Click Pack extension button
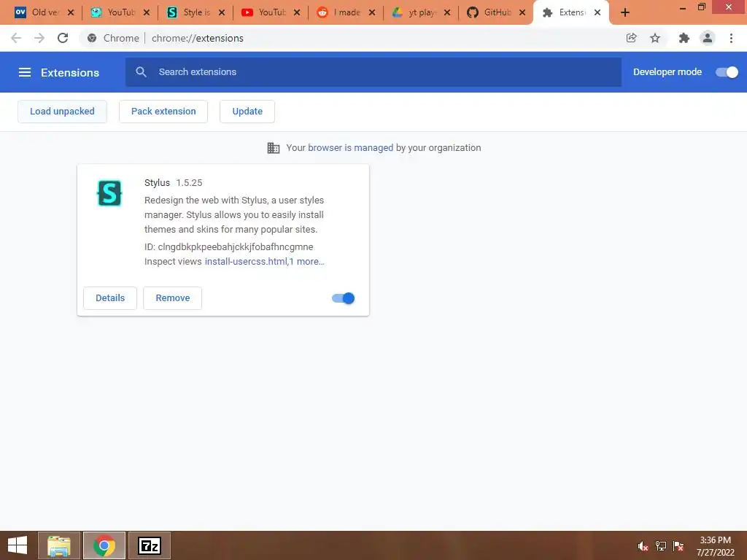747x560 pixels. coord(163,112)
